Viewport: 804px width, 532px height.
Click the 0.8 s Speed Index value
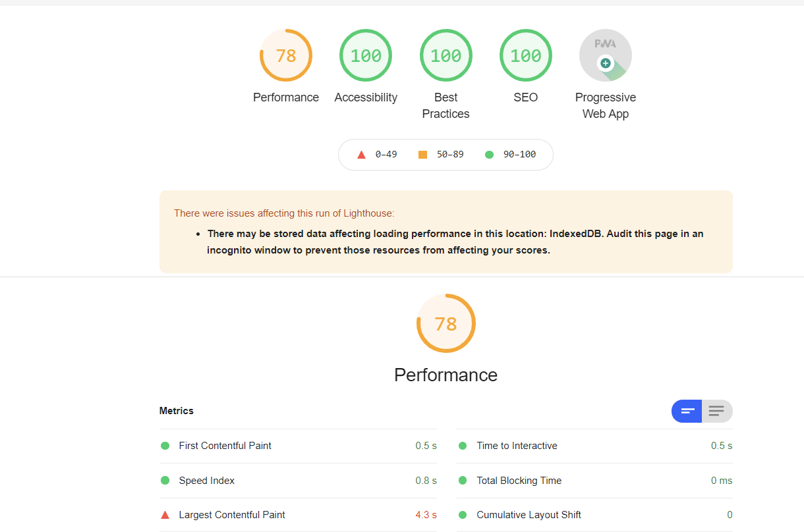[426, 481]
